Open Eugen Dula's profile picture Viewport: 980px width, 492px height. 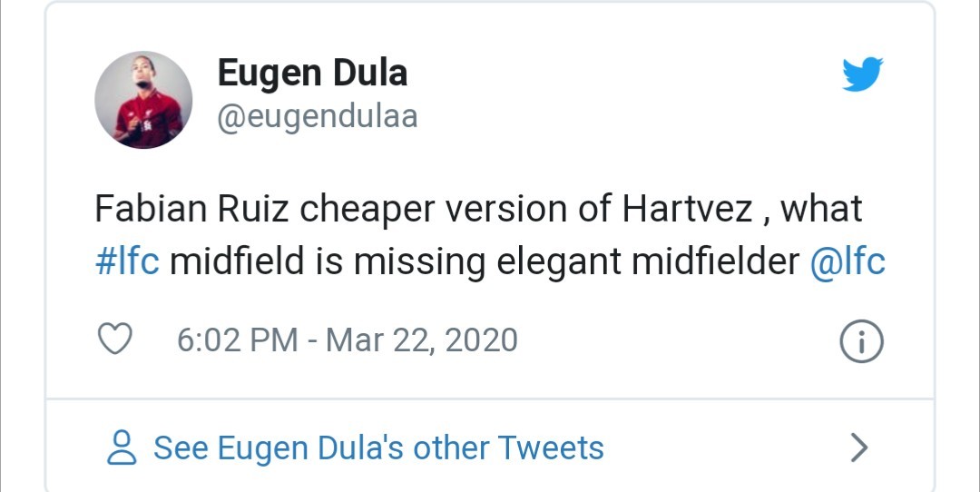click(x=143, y=99)
